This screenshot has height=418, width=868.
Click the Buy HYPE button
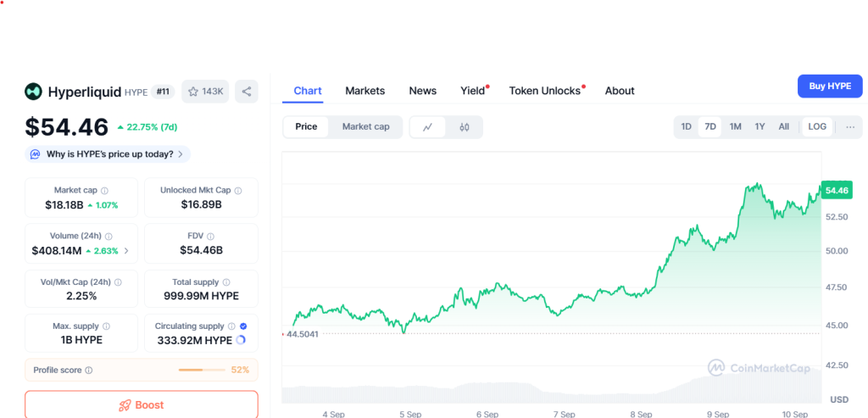[829, 86]
